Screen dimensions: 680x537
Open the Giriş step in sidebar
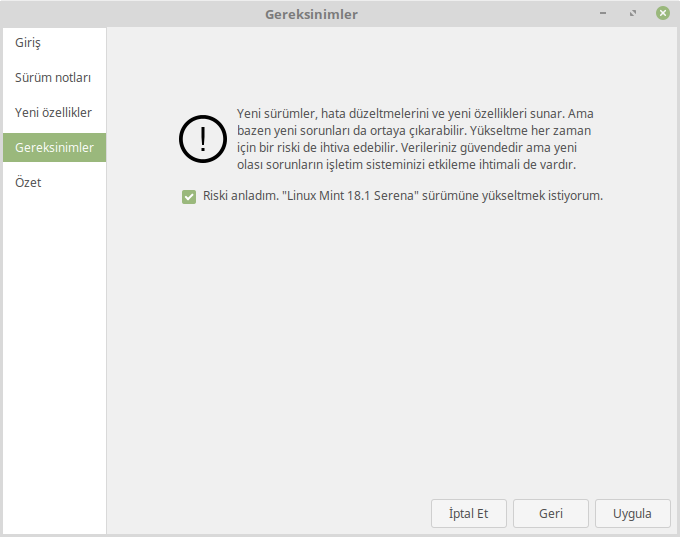(54, 43)
